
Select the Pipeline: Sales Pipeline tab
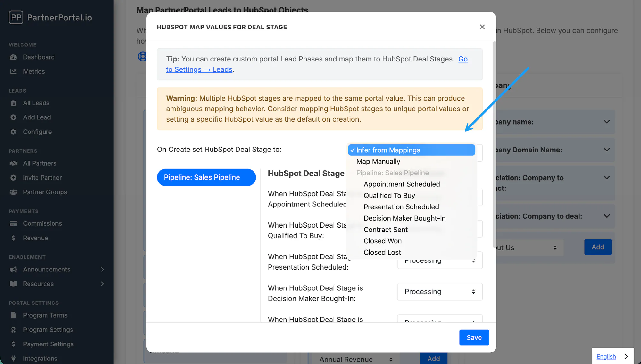coord(206,177)
